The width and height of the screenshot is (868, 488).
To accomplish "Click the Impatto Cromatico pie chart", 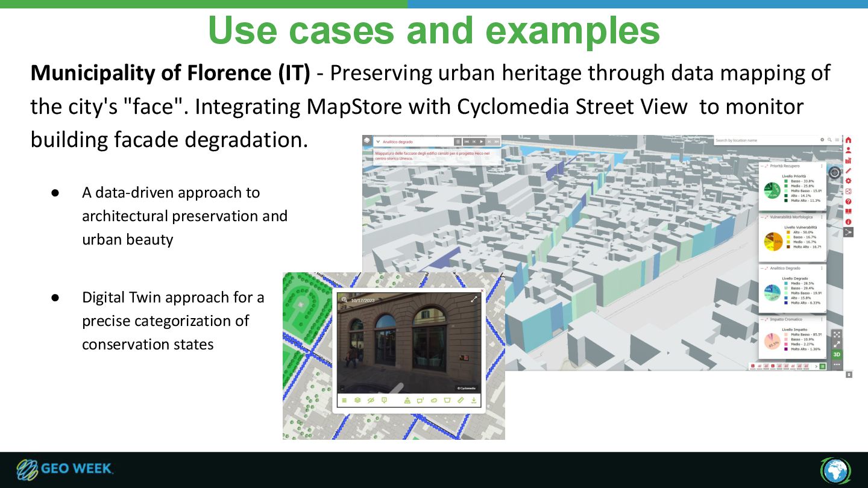I will click(x=772, y=342).
